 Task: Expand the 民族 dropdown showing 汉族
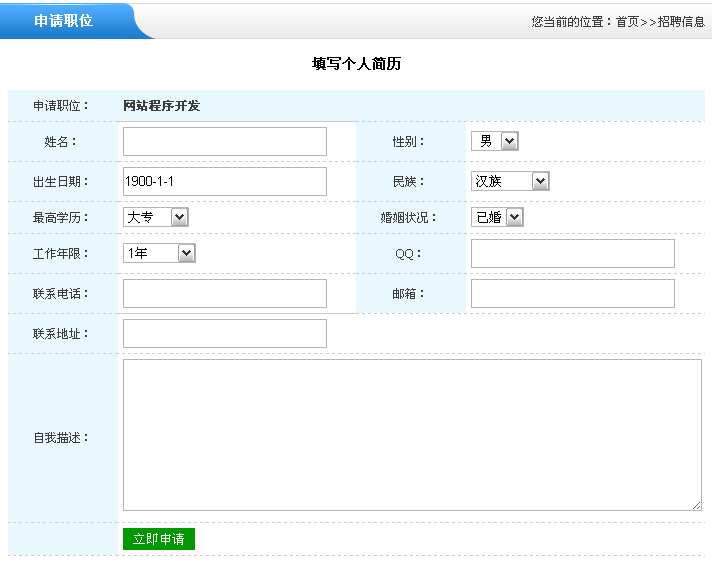[x=510, y=182]
